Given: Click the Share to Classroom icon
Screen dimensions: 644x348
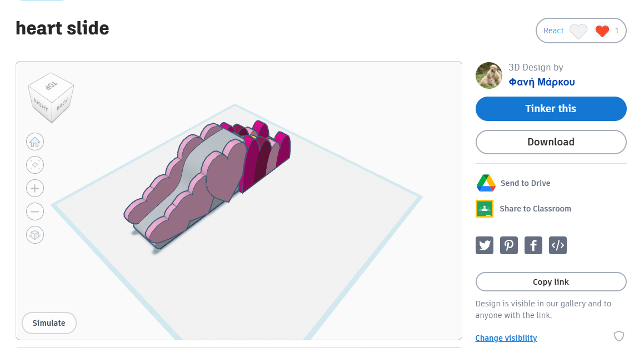Looking at the screenshot, I should 485,209.
